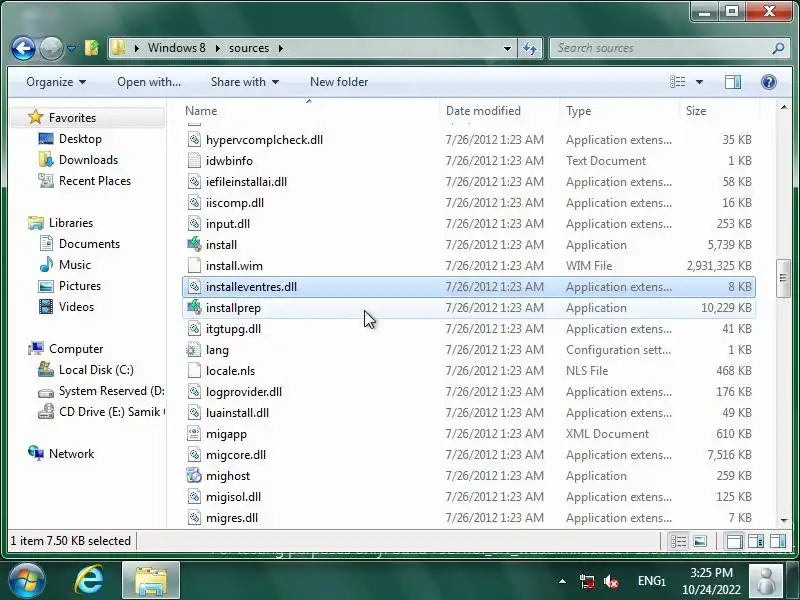Click the magnifier icon in search box
Viewport: 800px width, 600px height.
[x=778, y=48]
